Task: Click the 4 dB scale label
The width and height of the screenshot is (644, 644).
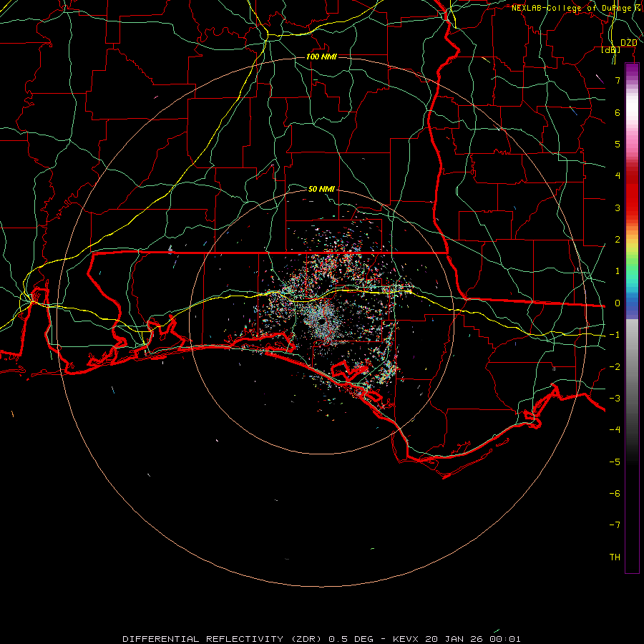Action: (x=618, y=176)
